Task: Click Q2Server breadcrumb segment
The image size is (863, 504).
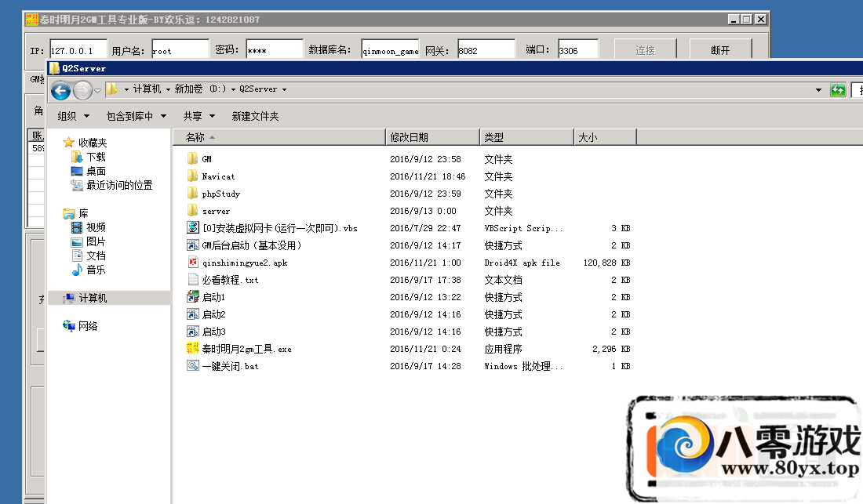Action: [258, 89]
